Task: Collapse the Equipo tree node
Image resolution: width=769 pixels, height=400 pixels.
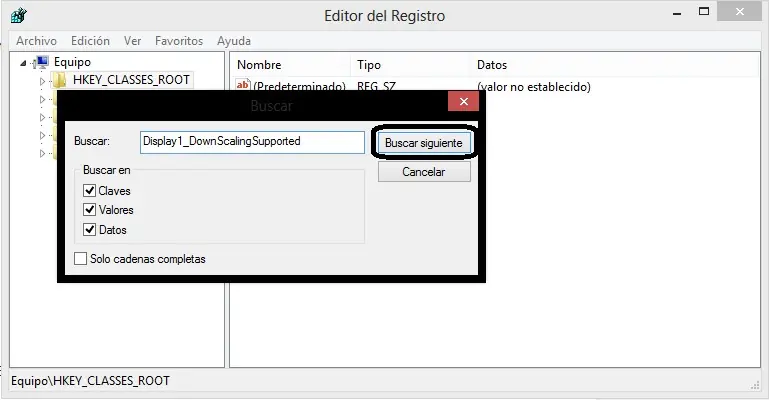Action: point(23,63)
